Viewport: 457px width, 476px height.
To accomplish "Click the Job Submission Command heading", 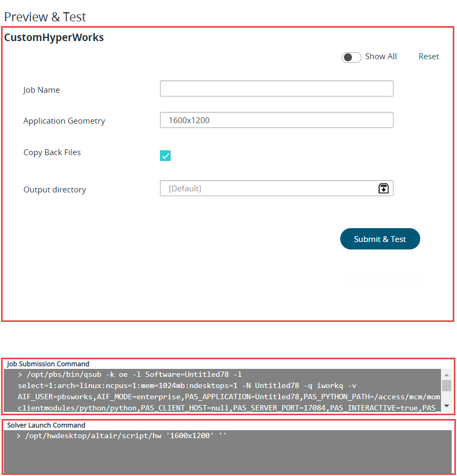I will [x=48, y=364].
